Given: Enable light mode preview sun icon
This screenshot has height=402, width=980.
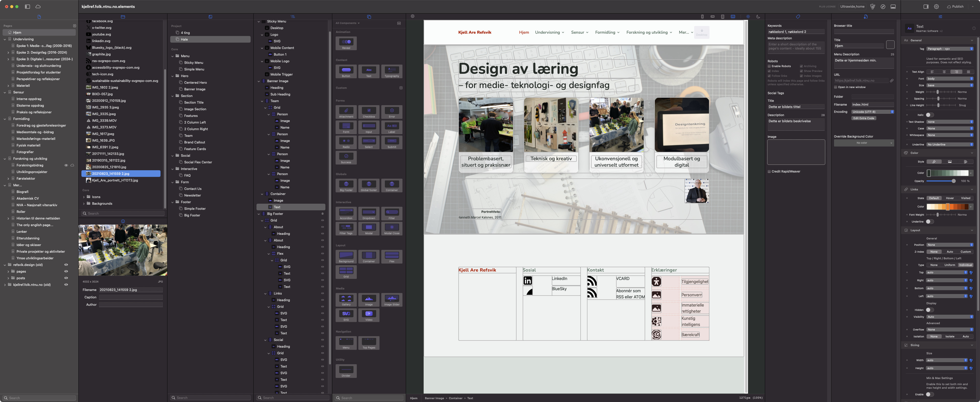Looking at the screenshot, I should pos(748,17).
